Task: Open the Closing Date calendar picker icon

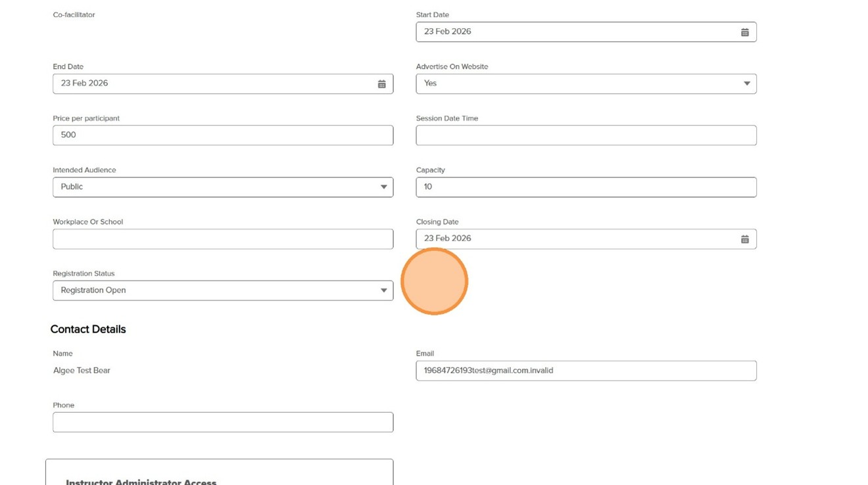Action: tap(744, 239)
